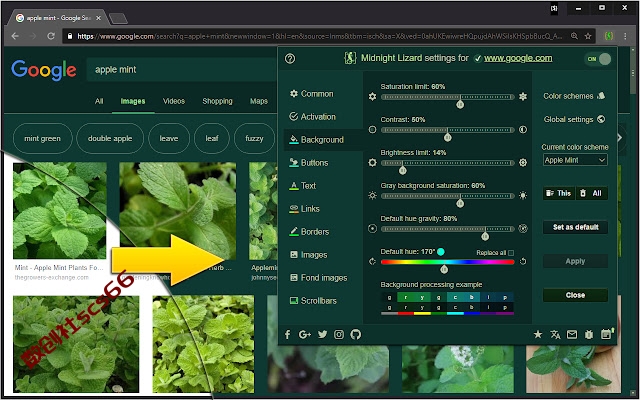Go to the Buttons settings tab
This screenshot has width=640, height=400.
pos(309,162)
